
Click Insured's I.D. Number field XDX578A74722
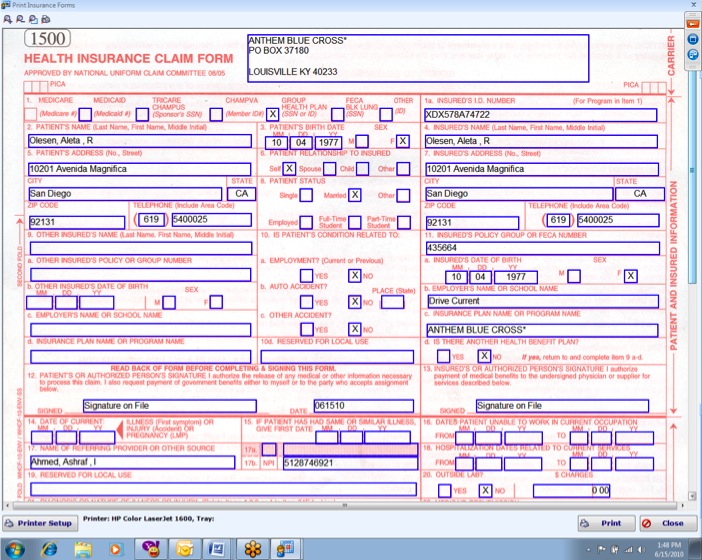click(x=540, y=115)
